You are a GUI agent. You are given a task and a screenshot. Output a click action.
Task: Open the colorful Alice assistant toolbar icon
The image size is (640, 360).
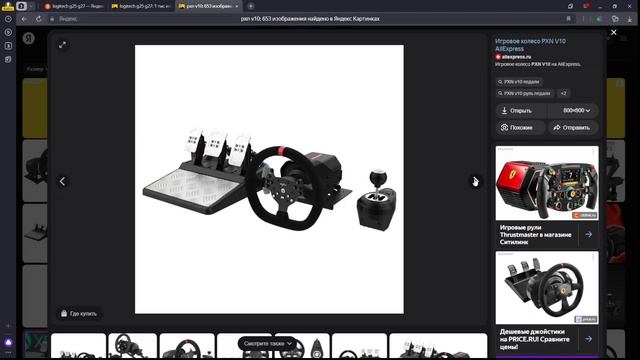click(600, 19)
